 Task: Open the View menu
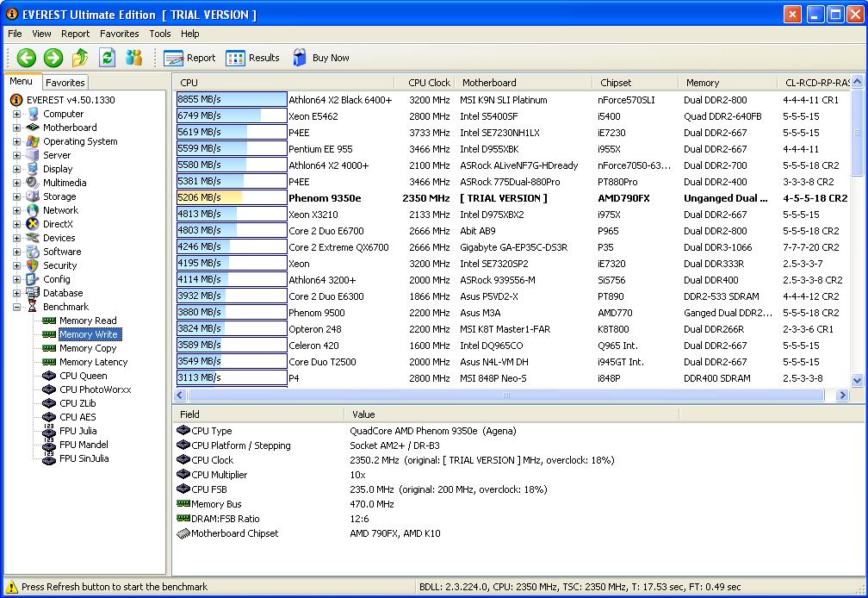41,34
